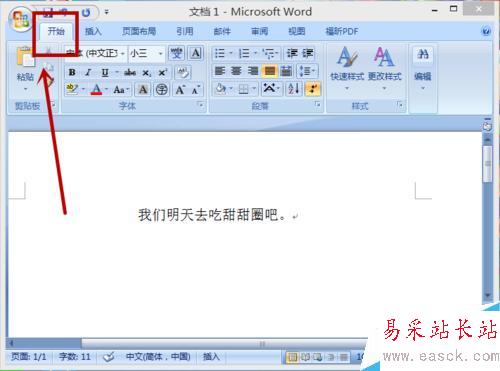
Task: Toggle justify alignment button
Action: point(270,71)
